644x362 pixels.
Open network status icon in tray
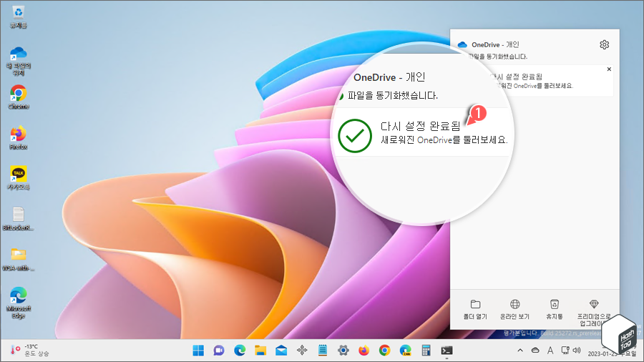point(565,351)
